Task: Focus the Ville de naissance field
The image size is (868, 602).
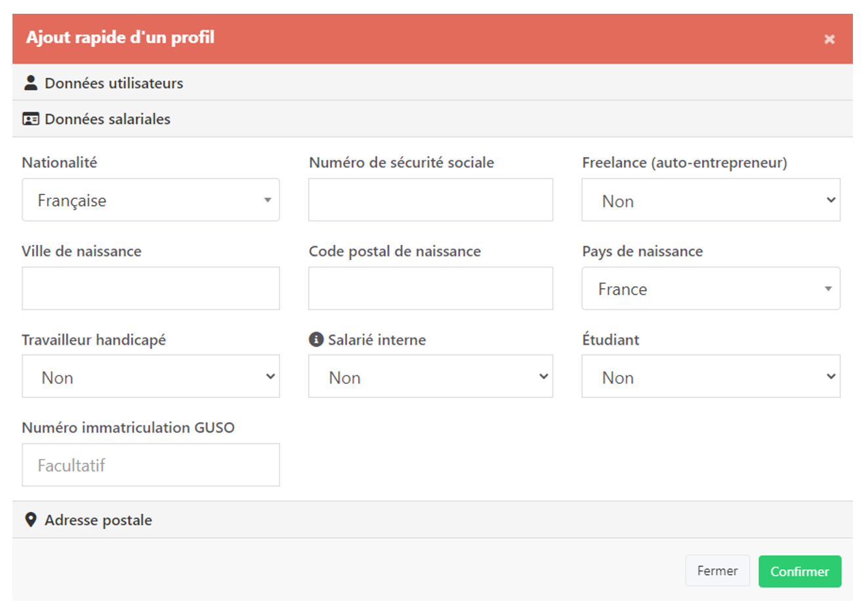Action: tap(151, 289)
